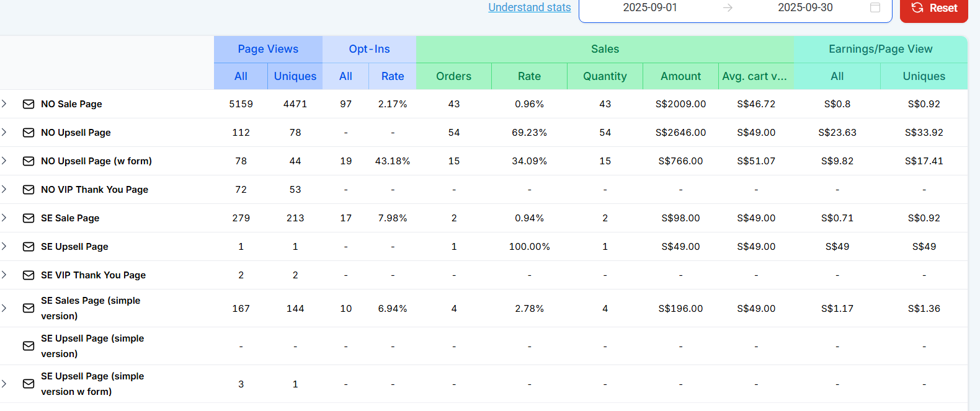Select 'NO Upsell Page (w form)' label
The width and height of the screenshot is (980, 411).
click(96, 161)
